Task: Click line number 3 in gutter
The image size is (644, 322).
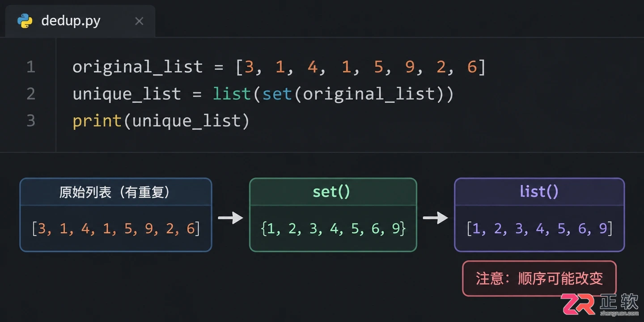Action: [30, 121]
